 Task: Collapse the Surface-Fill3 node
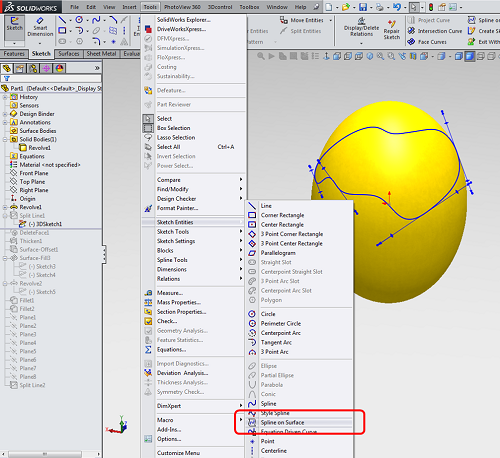click(5, 258)
